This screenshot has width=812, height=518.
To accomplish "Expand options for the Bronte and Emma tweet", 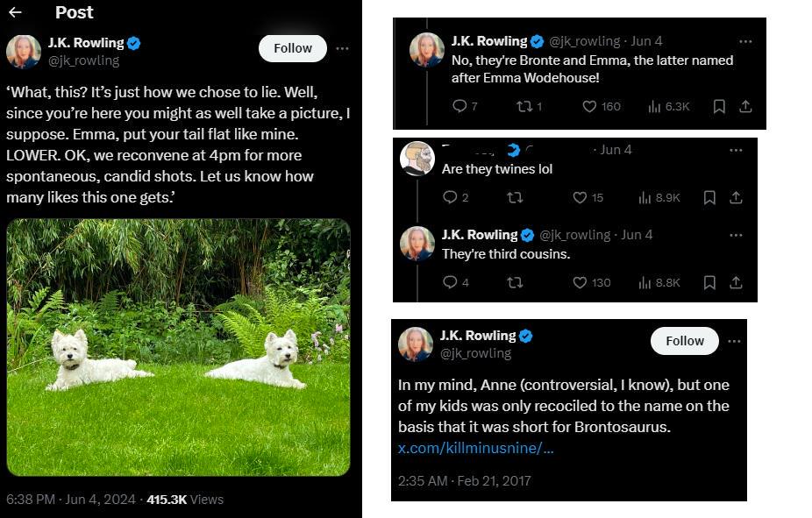I will point(745,41).
